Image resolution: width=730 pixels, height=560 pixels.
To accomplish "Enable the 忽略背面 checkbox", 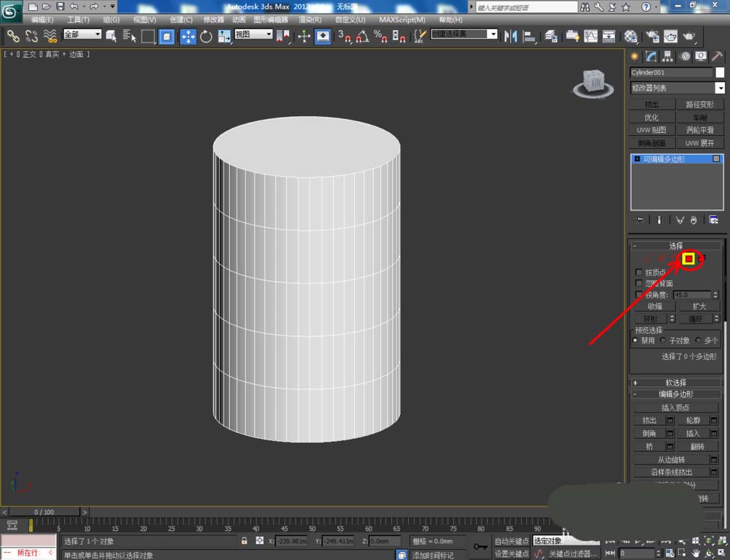I will [x=639, y=283].
